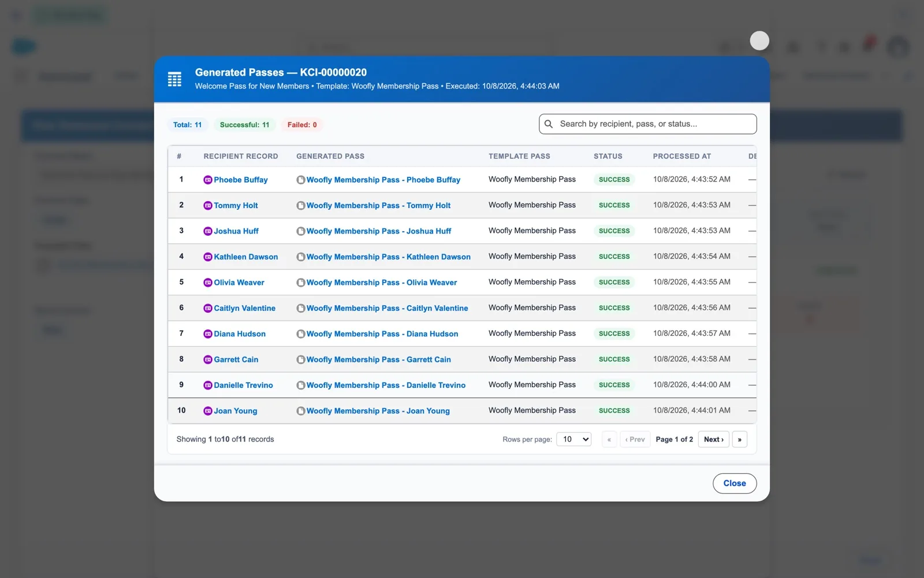Open Woofly Membership Pass - Joshua Huff link
Viewport: 924px width, 578px height.
379,231
